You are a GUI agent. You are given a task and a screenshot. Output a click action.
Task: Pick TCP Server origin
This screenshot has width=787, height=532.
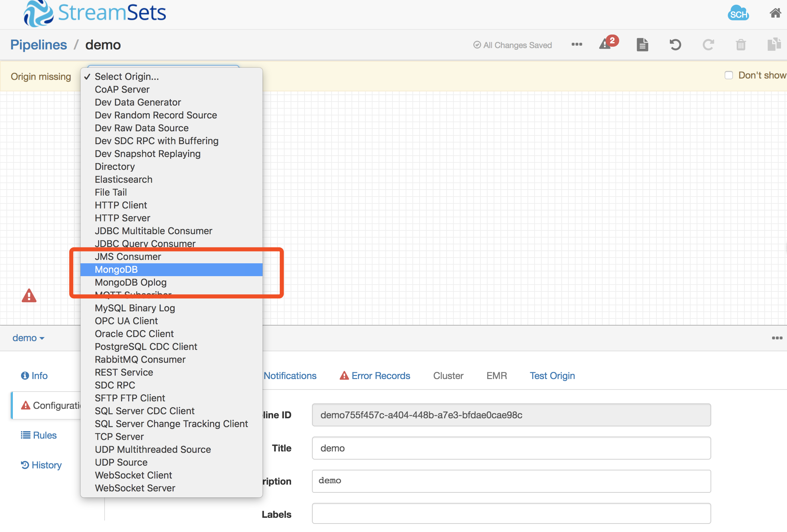pos(171,437)
